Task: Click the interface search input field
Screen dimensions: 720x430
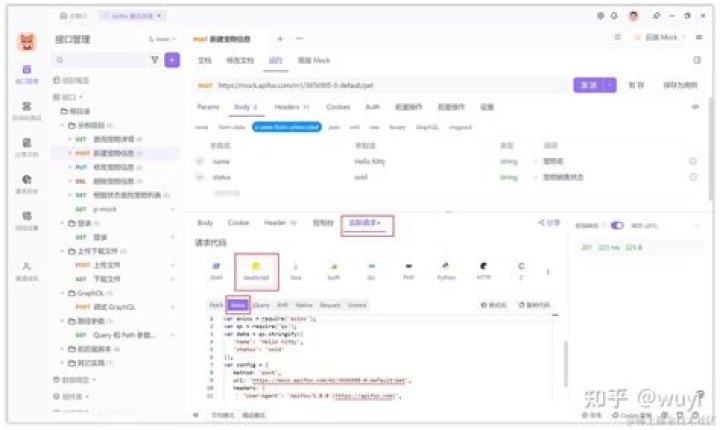Action: click(x=100, y=60)
